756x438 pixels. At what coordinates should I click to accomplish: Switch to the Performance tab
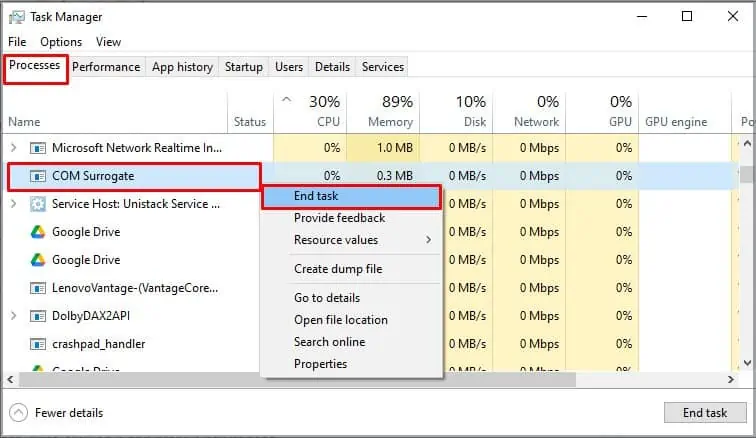106,67
